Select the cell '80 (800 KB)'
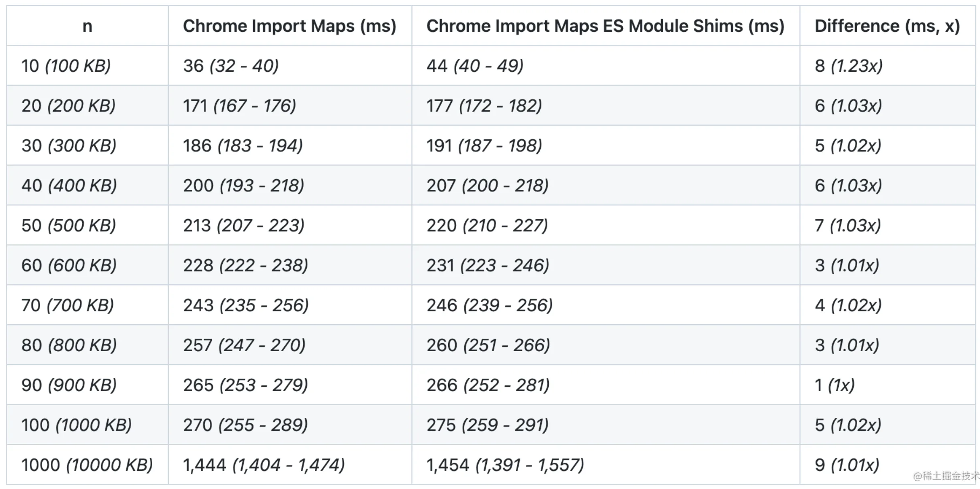 87,344
